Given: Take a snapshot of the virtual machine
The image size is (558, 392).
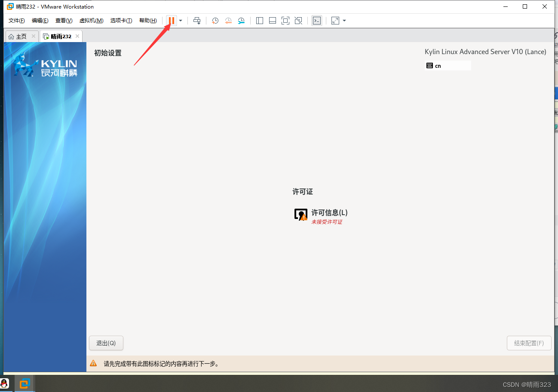Looking at the screenshot, I should click(215, 21).
